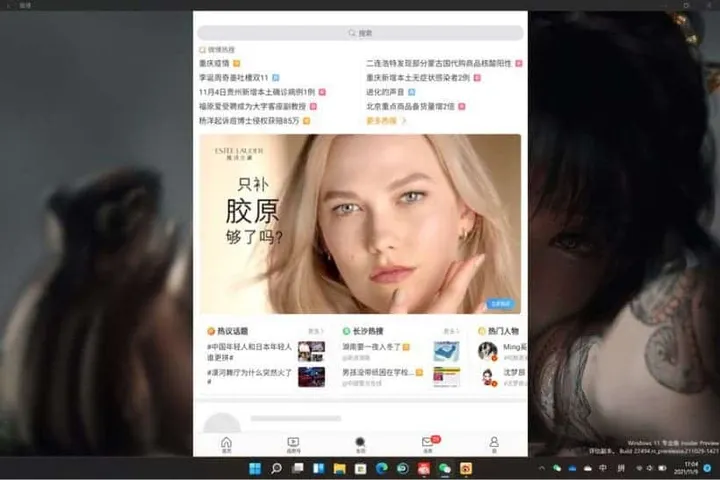The width and height of the screenshot is (720, 480).
Task: Open the Video tab in bottom navigation
Action: pyautogui.click(x=293, y=443)
